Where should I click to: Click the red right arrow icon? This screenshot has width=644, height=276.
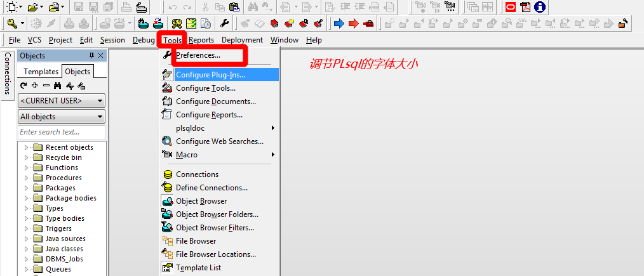353,23
